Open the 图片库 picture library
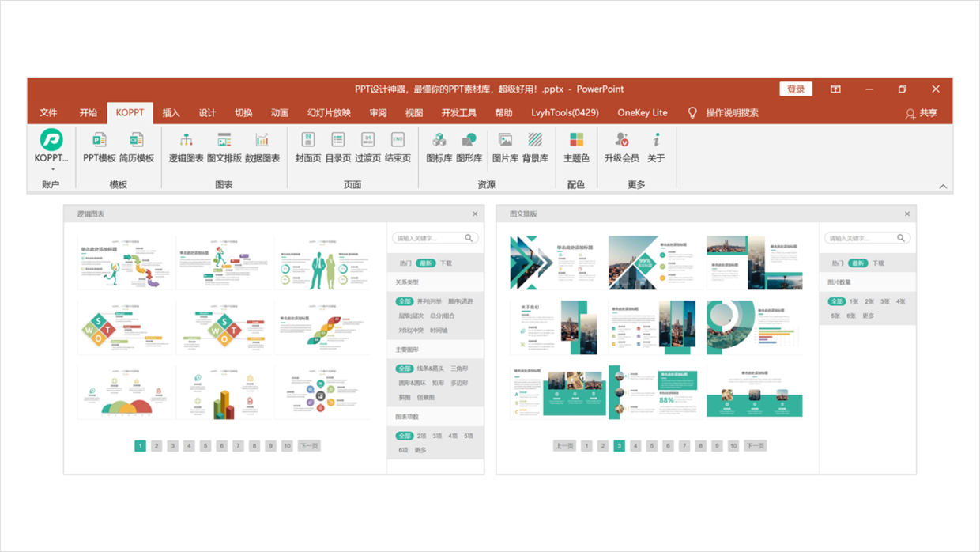The image size is (980, 552). [505, 148]
